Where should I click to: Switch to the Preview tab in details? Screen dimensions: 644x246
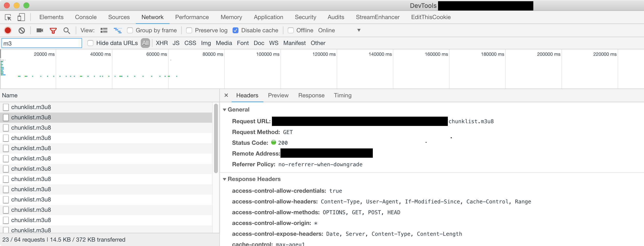click(x=278, y=95)
